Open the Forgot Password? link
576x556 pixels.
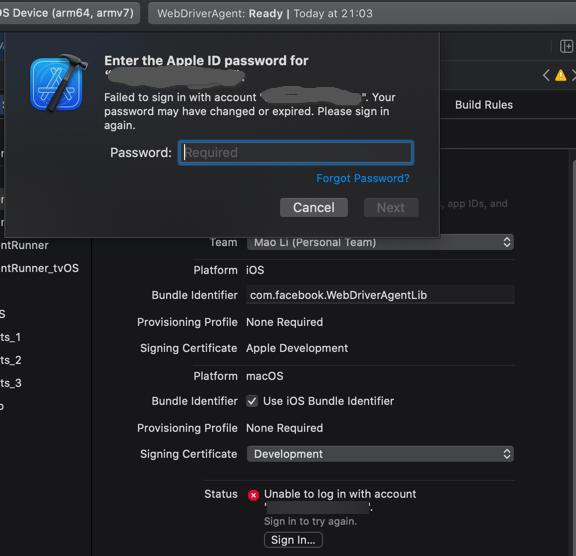pos(363,178)
